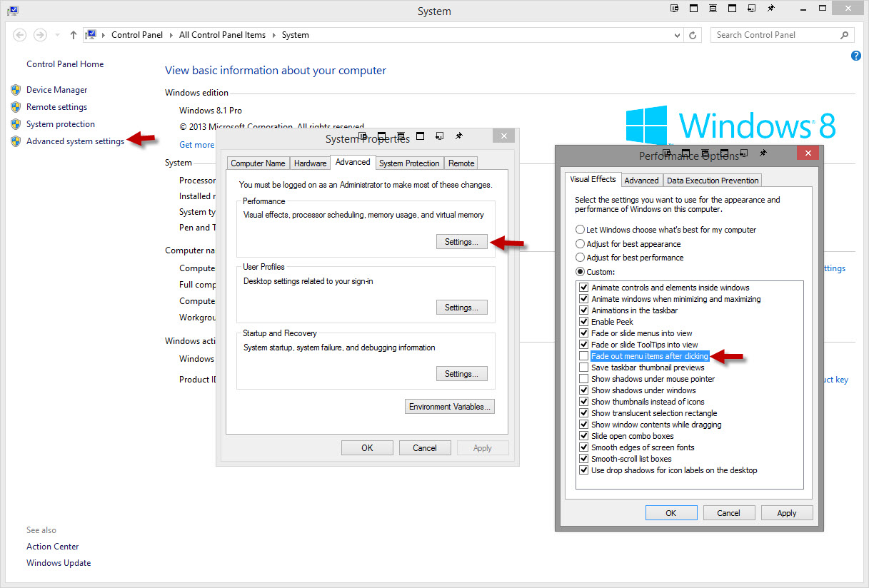The height and width of the screenshot is (588, 869).
Task: Click the Environment Variables button
Action: point(449,407)
